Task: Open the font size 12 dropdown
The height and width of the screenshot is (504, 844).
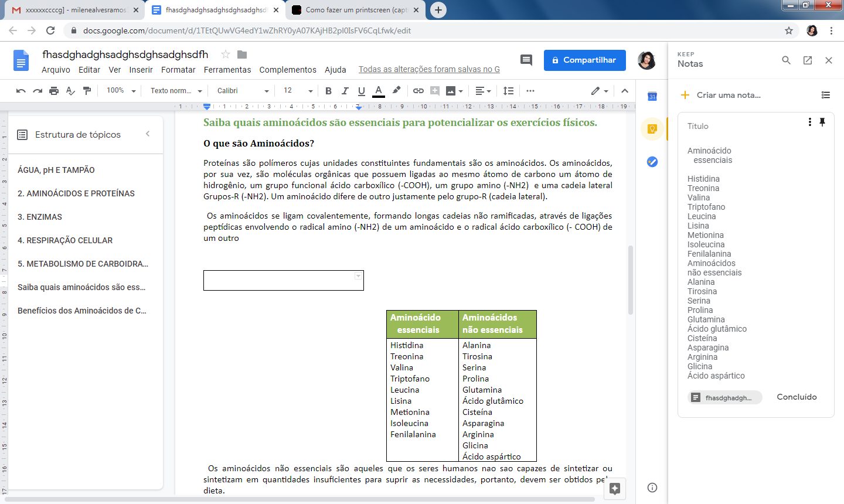Action: [x=298, y=91]
